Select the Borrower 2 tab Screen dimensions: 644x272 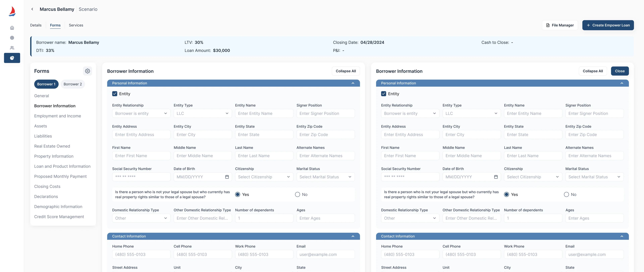[x=73, y=84]
